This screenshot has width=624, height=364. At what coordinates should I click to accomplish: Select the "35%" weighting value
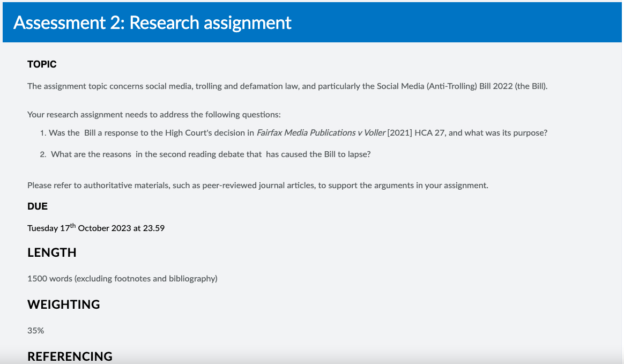pyautogui.click(x=35, y=330)
